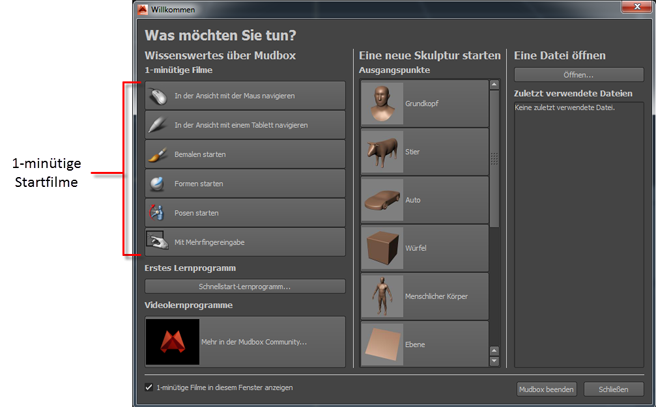This screenshot has height=407, width=656.
Task: Click the top scroll-up arrow of Ausgangspunkte list
Action: (x=494, y=84)
